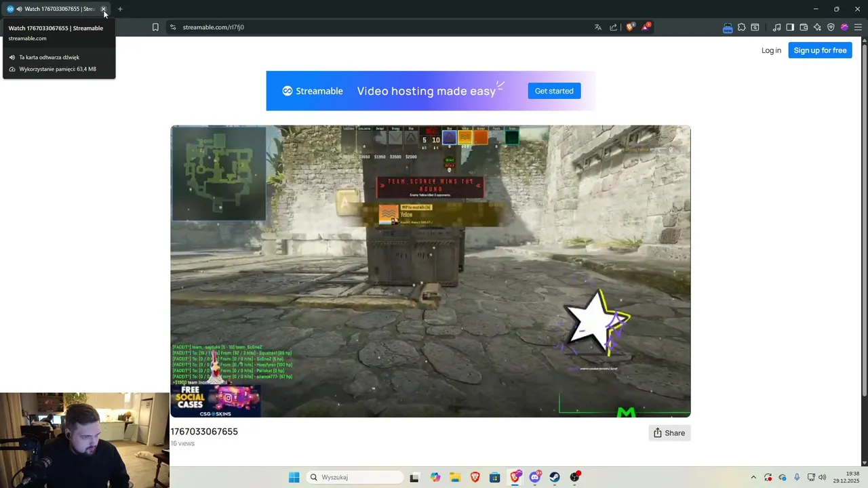The image size is (868, 488).
Task: Open Discord from taskbar
Action: tap(535, 477)
